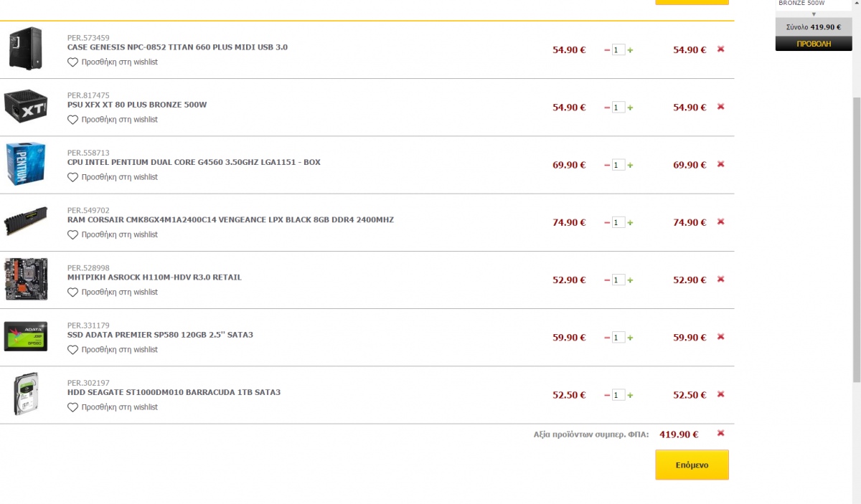861x504 pixels.
Task: View the Corsair Vengeance RAM thumbnail
Action: [26, 222]
